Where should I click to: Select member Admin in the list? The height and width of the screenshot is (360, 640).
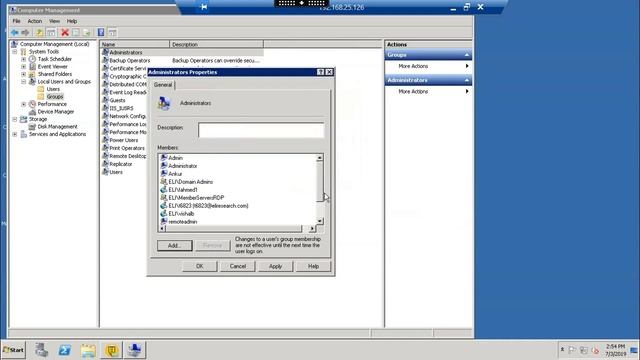[175, 158]
